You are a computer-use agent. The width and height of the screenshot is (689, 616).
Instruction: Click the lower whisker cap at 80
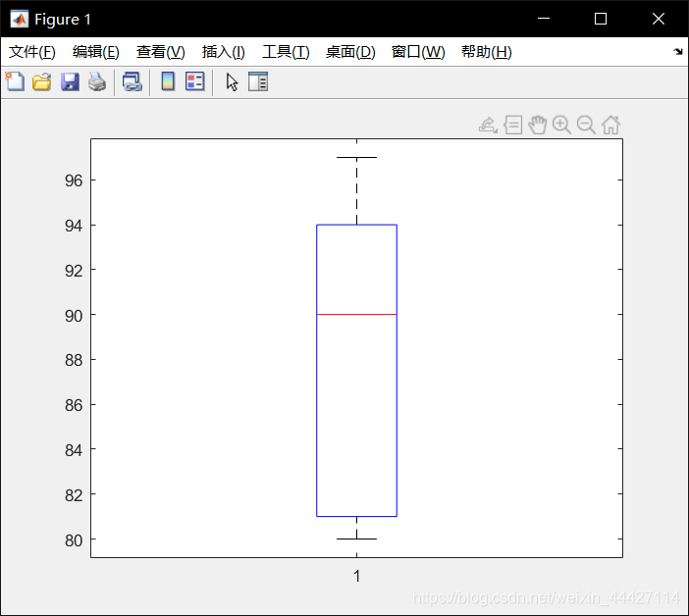point(357,539)
